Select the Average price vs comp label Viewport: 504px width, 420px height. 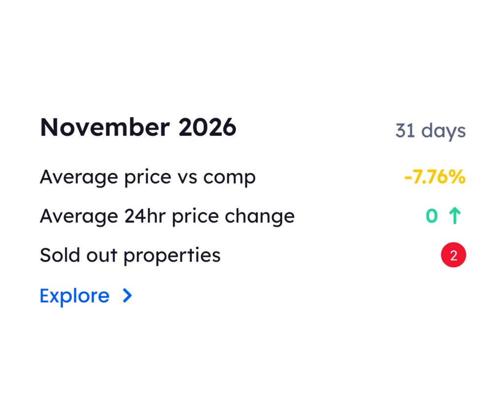[x=148, y=177]
